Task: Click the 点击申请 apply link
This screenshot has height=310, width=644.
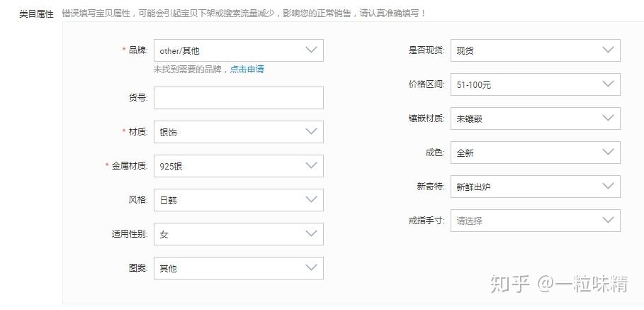Action: point(247,70)
